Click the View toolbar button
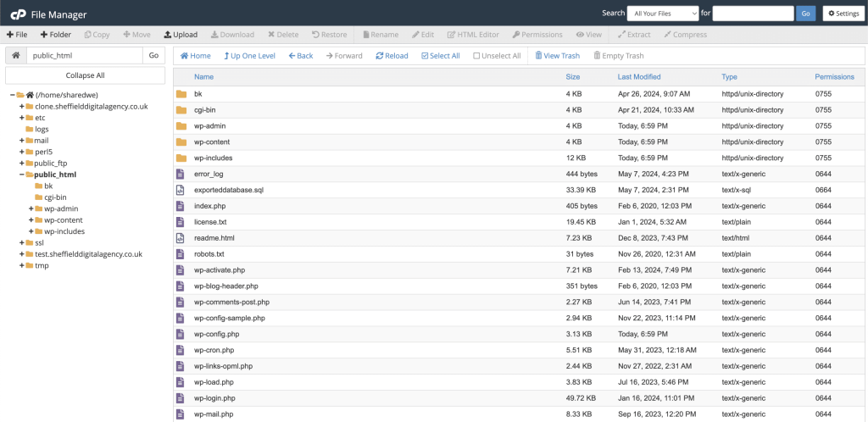The width and height of the screenshot is (868, 422). (x=589, y=34)
